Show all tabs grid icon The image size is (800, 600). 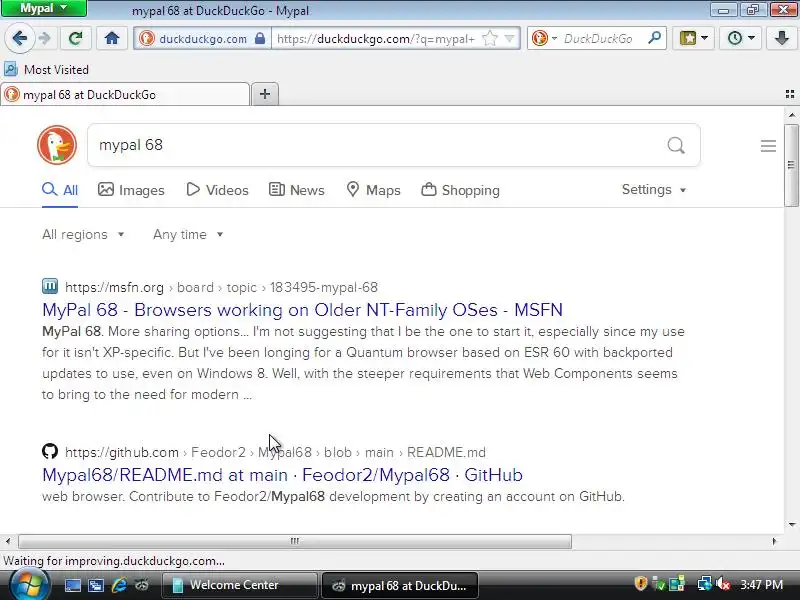tap(790, 94)
